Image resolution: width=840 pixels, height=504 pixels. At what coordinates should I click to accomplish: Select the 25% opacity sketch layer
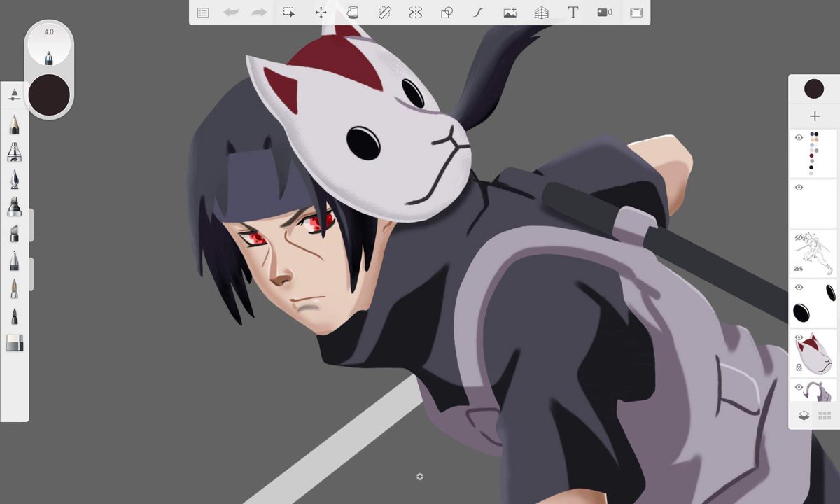point(813,253)
